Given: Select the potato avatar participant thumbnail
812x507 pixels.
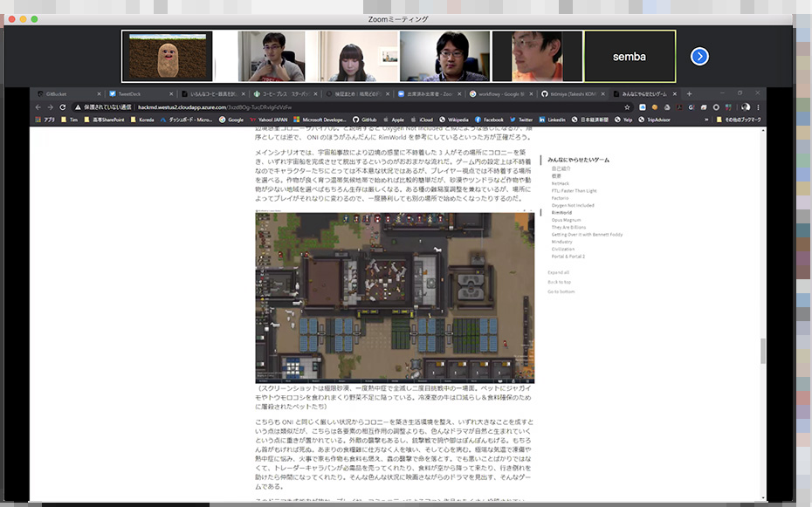Looking at the screenshot, I should click(x=168, y=57).
